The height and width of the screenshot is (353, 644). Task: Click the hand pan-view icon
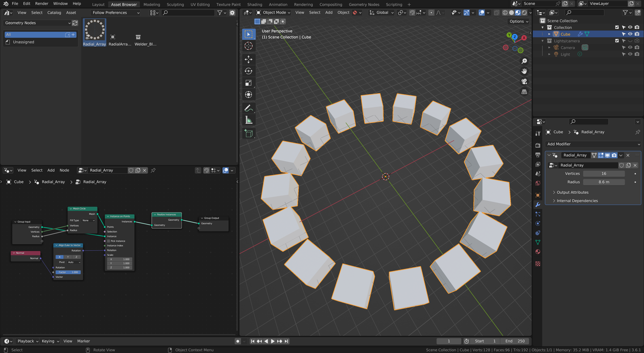click(x=524, y=71)
